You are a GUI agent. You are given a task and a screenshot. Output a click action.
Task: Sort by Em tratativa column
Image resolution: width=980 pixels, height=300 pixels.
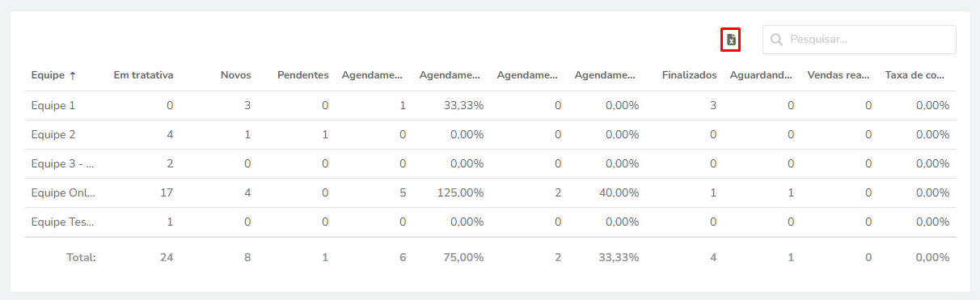click(142, 75)
